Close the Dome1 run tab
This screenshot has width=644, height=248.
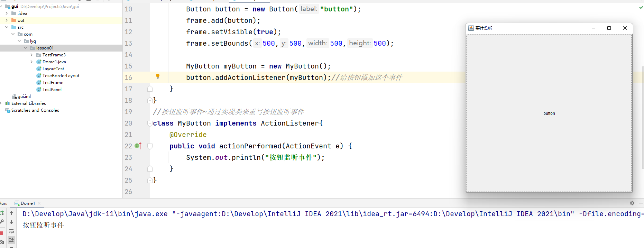coord(39,203)
